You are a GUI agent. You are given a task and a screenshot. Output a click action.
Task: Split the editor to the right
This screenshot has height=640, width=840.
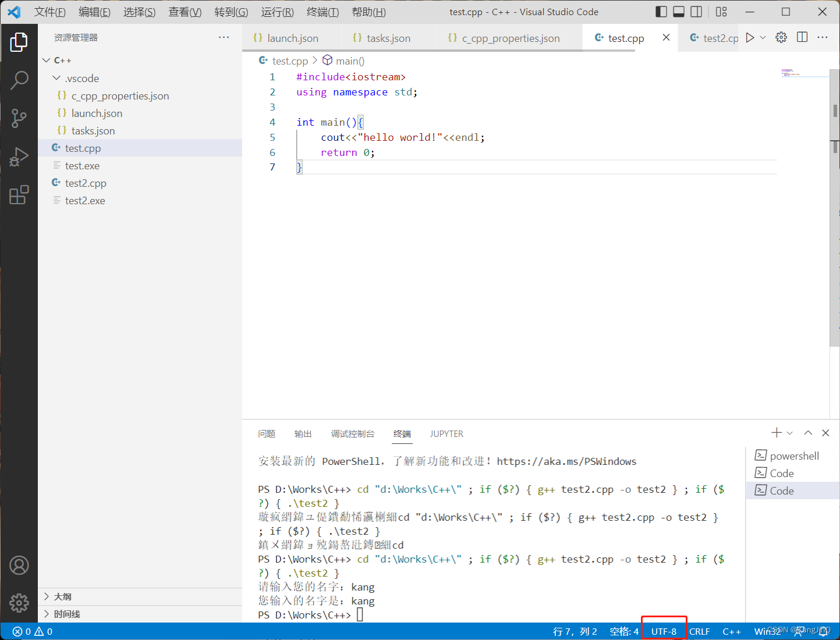802,37
